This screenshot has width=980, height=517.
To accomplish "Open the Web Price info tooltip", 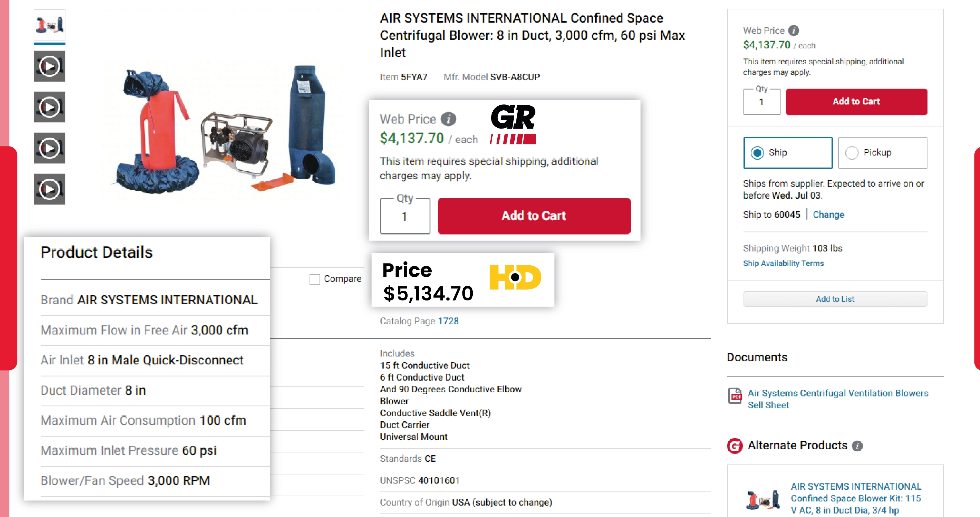I will 449,119.
